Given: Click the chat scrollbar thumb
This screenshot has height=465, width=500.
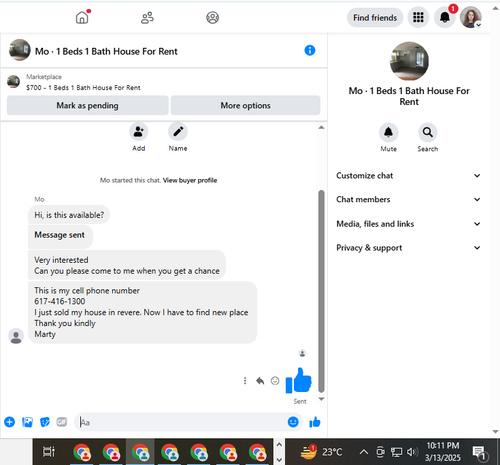Looking at the screenshot, I should (x=321, y=291).
